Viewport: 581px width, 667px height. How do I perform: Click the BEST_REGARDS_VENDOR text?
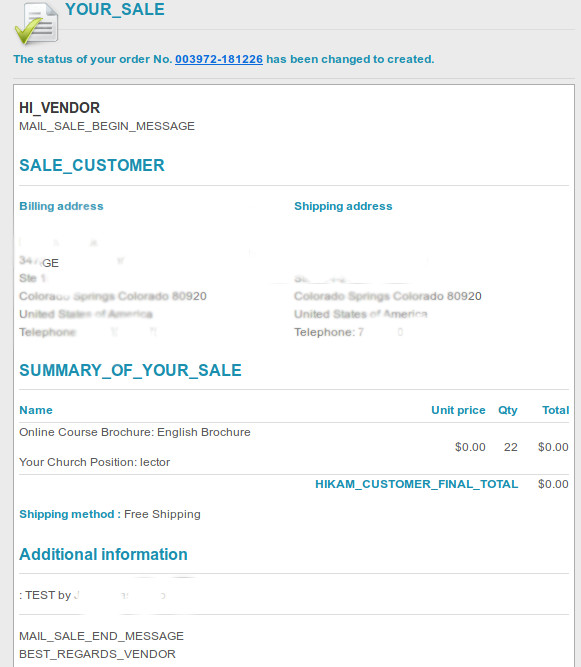pyautogui.click(x=97, y=654)
